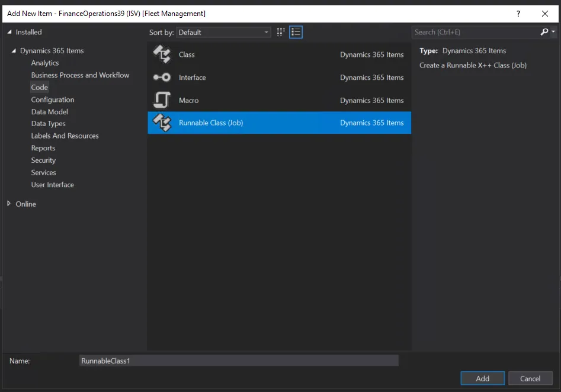Click the Add button
561x392 pixels.
tap(482, 378)
